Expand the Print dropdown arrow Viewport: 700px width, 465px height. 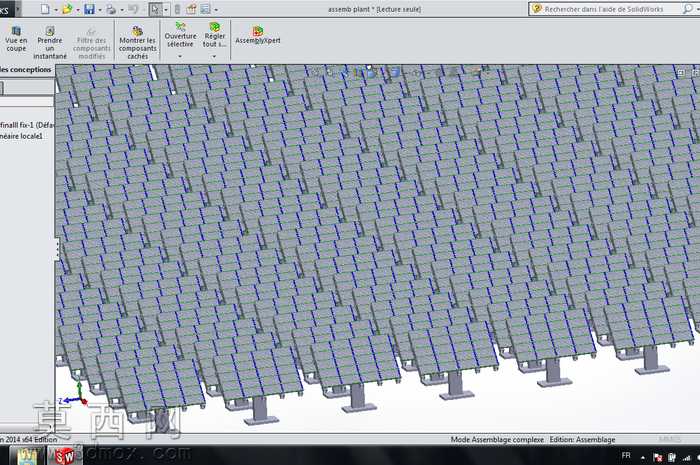[121, 9]
